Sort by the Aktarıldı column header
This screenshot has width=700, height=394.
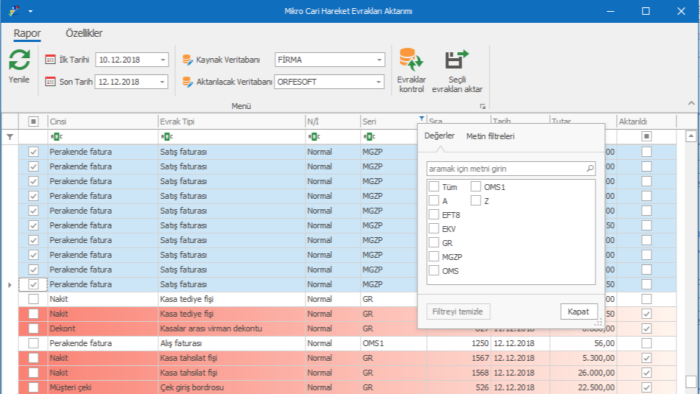pos(646,121)
